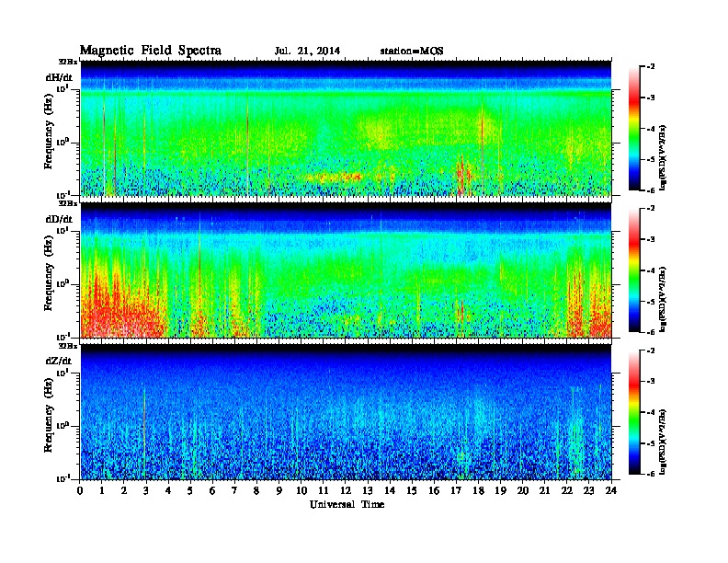
Task: Click the '16' hour tick on time axis
Action: pyautogui.click(x=434, y=491)
